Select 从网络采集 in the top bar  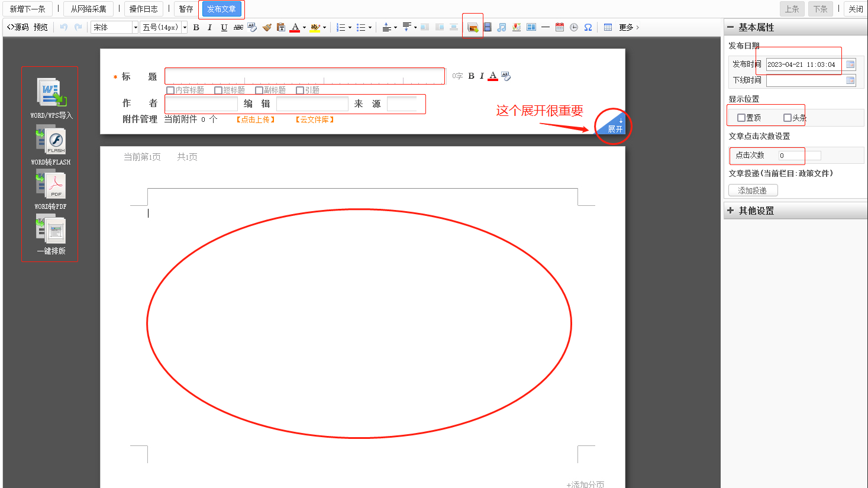pyautogui.click(x=89, y=9)
